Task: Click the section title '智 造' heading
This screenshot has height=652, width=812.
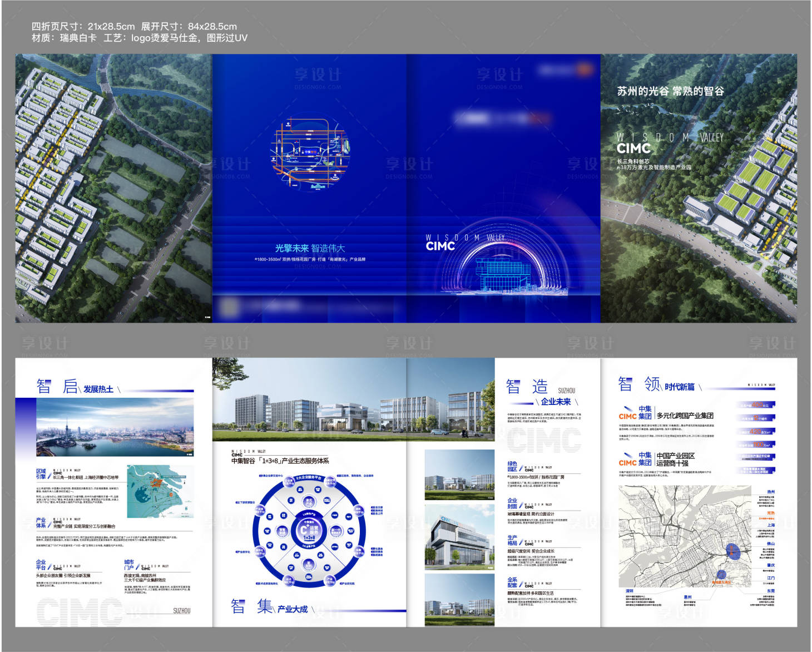Action: (x=527, y=387)
